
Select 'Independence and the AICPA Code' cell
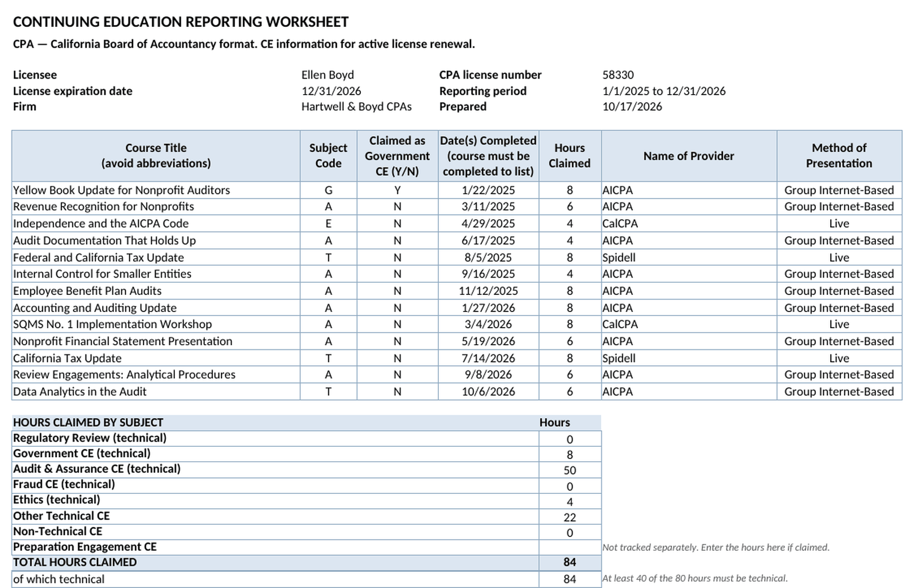click(156, 223)
